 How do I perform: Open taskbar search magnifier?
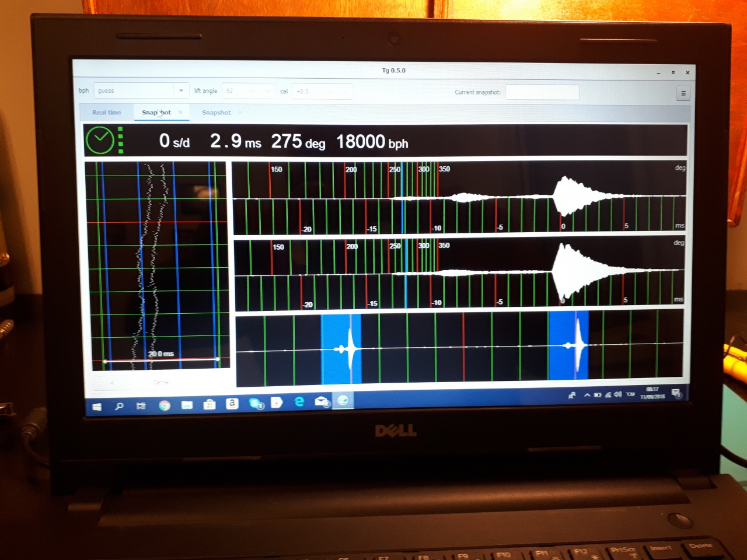(119, 406)
